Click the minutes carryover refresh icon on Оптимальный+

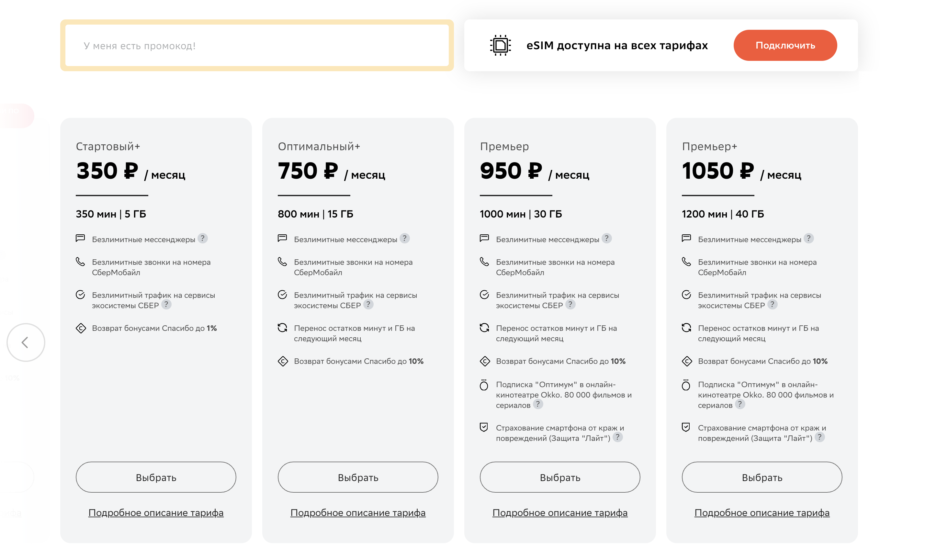tap(283, 328)
